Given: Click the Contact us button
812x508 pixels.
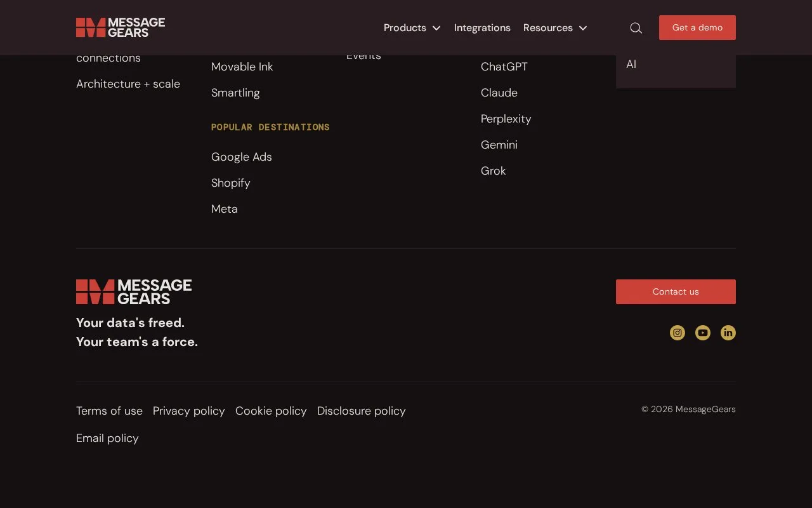Looking at the screenshot, I should point(676,291).
